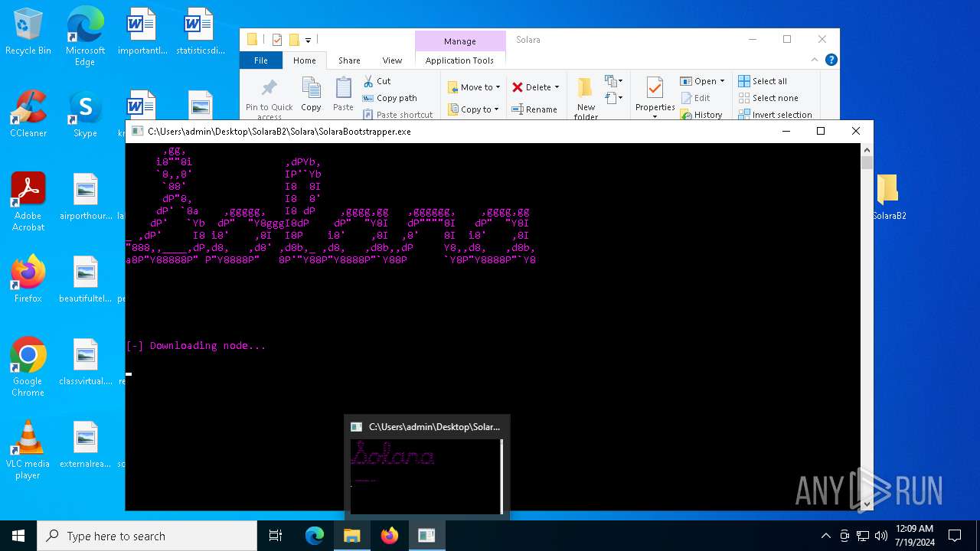980x551 pixels.
Task: Launch VLC media player shortcut
Action: pos(28,450)
